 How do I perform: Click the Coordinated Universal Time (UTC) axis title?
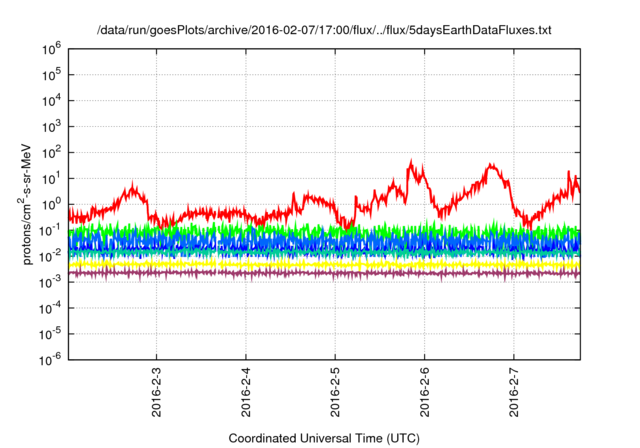pos(324,439)
